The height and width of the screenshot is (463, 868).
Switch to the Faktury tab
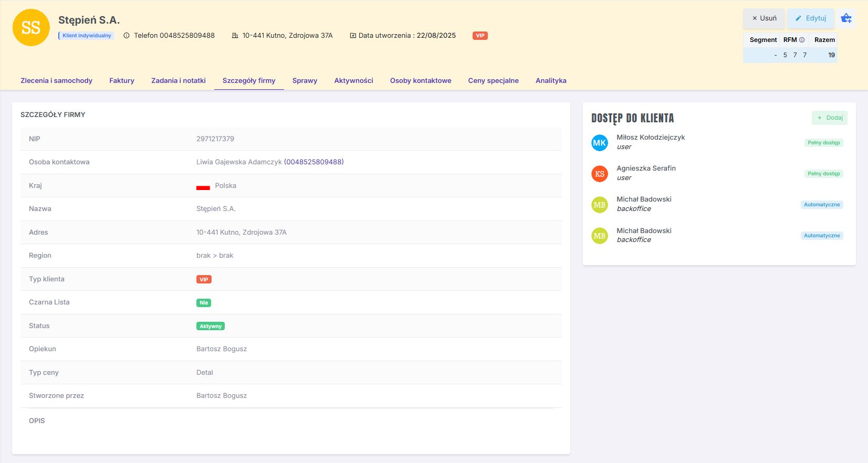tap(122, 81)
